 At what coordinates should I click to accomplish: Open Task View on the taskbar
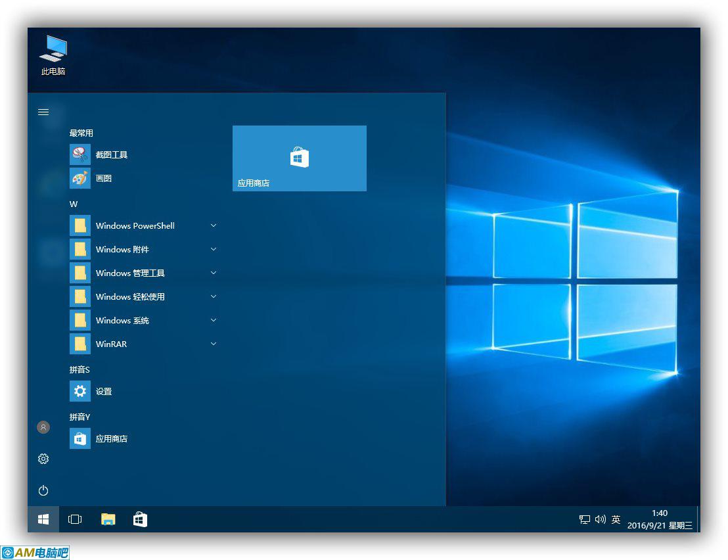tap(75, 519)
